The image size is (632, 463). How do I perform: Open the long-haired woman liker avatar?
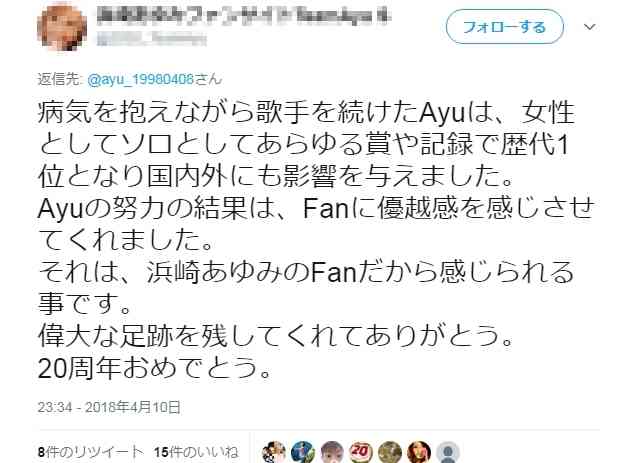point(419,452)
